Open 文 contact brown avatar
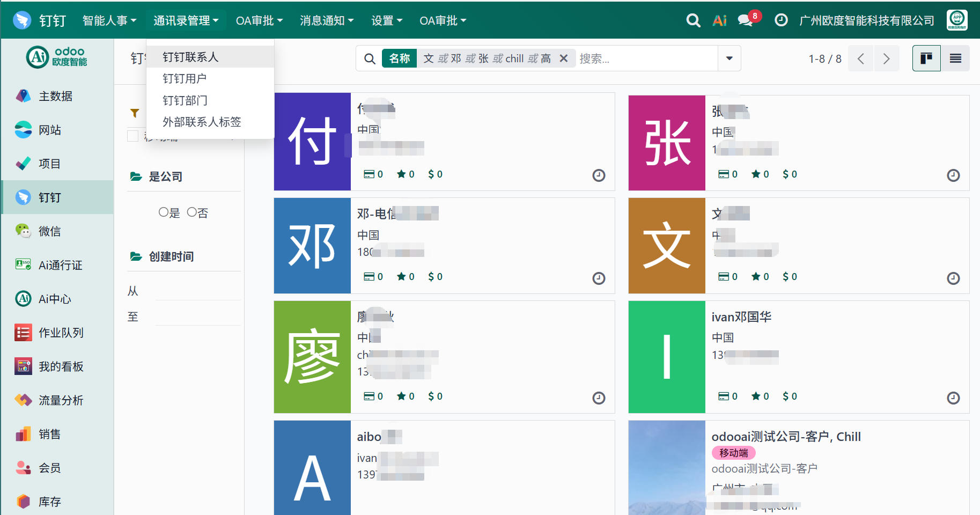The height and width of the screenshot is (515, 980). (667, 246)
